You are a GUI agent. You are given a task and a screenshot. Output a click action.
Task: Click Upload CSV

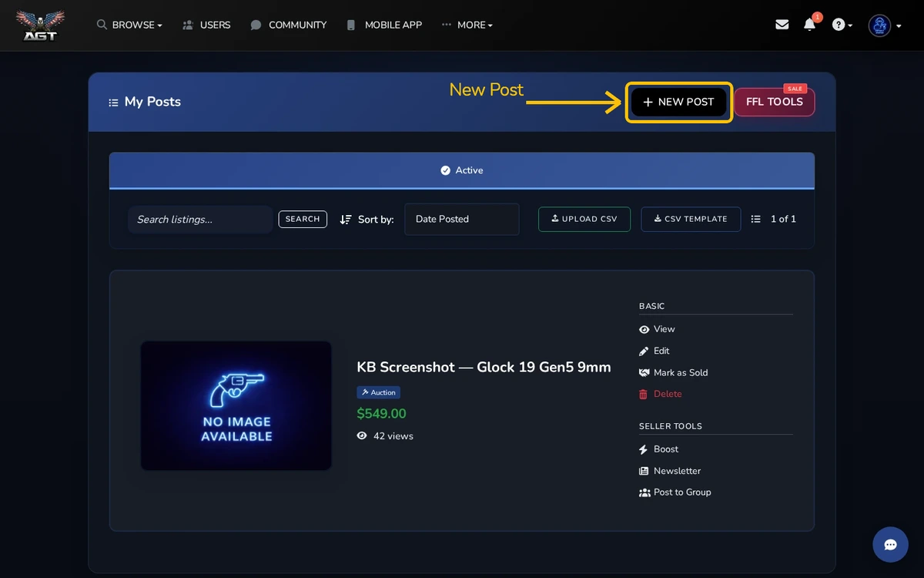pos(584,219)
